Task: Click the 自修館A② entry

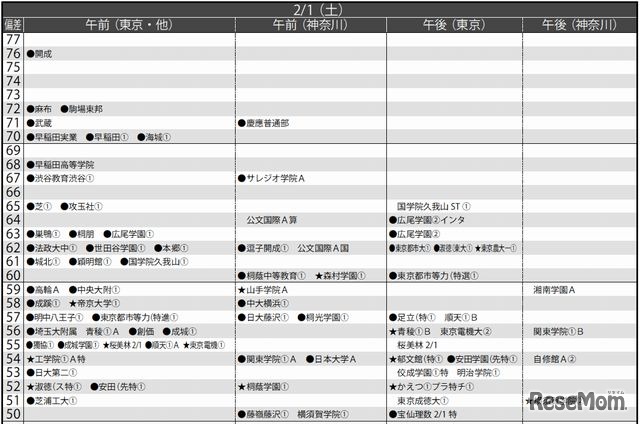Action: 554,360
